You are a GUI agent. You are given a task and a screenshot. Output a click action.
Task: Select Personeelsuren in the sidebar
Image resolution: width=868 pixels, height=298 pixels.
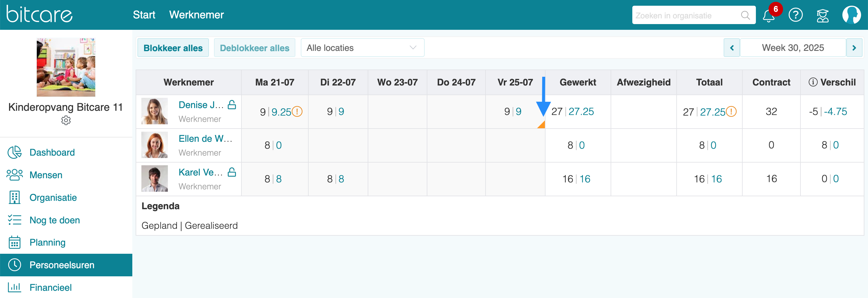66,265
